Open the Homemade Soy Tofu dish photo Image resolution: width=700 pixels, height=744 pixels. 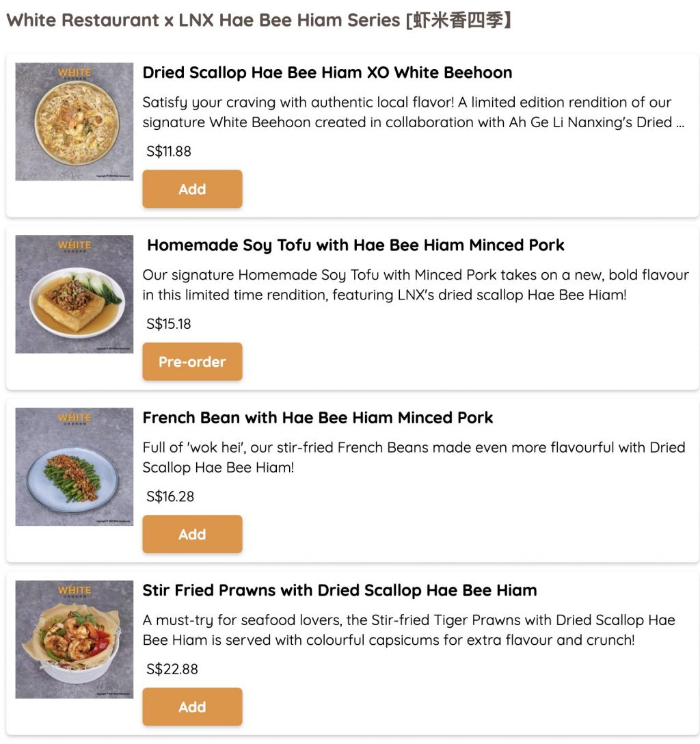(x=75, y=294)
